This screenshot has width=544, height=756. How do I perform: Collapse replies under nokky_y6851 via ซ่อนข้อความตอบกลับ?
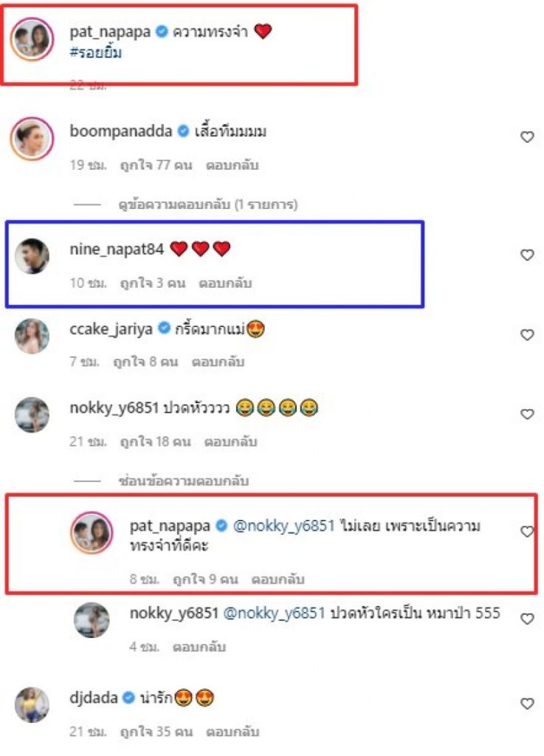pos(184,481)
